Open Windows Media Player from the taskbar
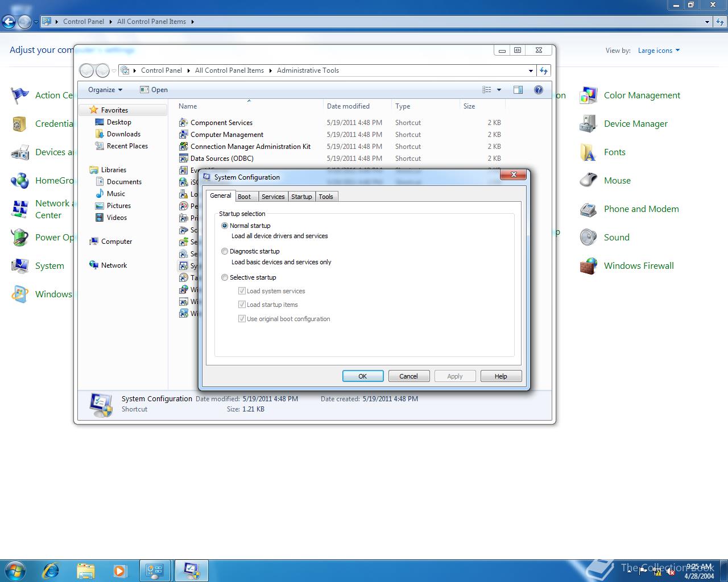The image size is (728, 582). click(x=119, y=571)
